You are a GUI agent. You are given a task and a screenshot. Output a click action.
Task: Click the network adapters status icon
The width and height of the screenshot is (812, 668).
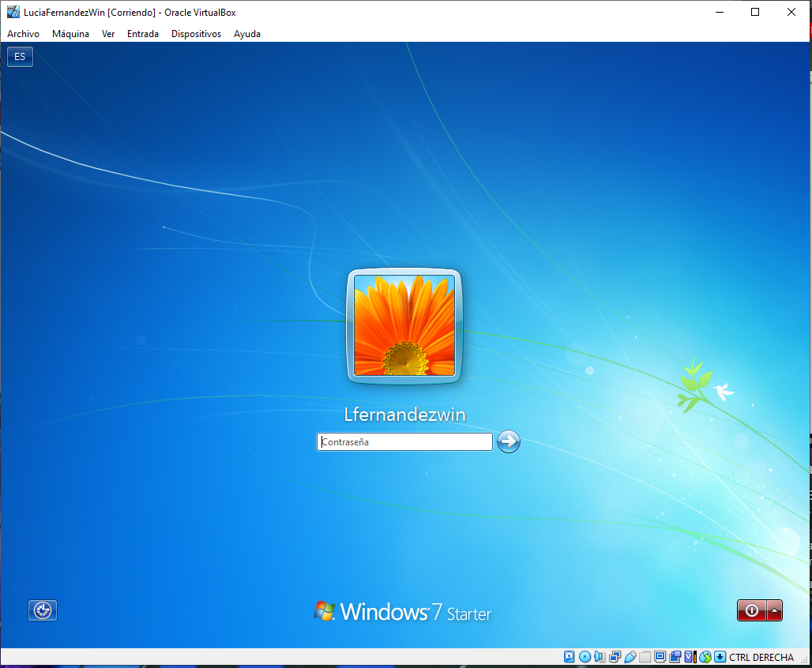(x=615, y=657)
